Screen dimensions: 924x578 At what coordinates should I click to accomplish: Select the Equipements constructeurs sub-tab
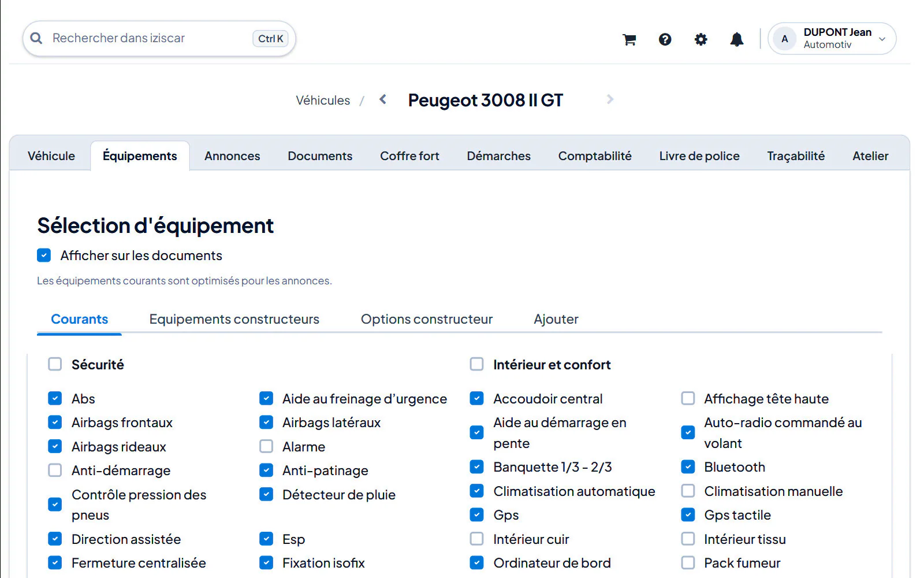[x=234, y=319]
